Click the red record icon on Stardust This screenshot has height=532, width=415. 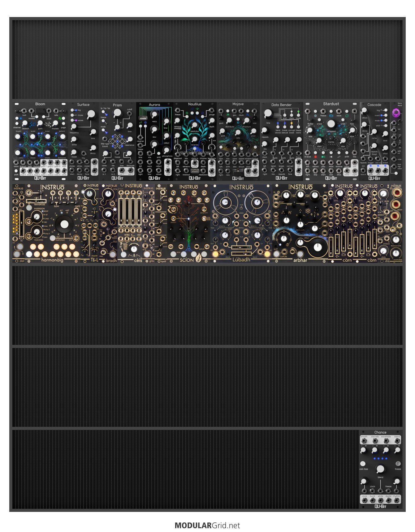[x=315, y=157]
